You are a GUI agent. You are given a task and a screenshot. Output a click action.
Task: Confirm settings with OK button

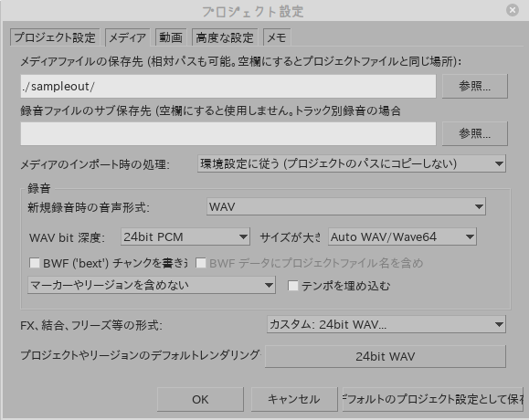(x=200, y=399)
